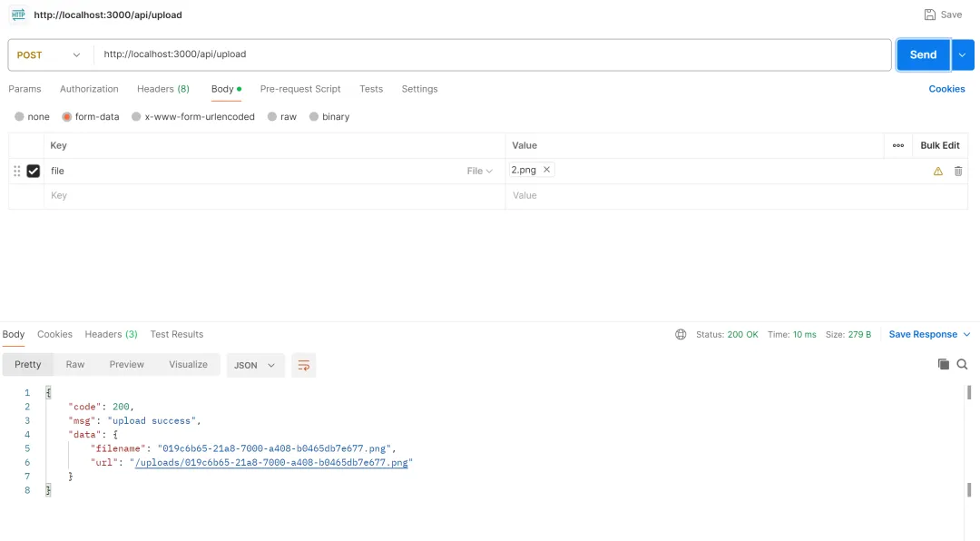Viewport: 980px width, 541px height.
Task: Remove the 2.png file with the x
Action: pos(546,170)
